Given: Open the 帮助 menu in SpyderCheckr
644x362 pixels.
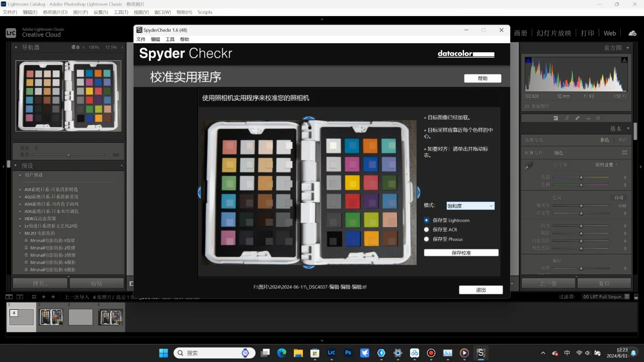Looking at the screenshot, I should click(x=185, y=39).
